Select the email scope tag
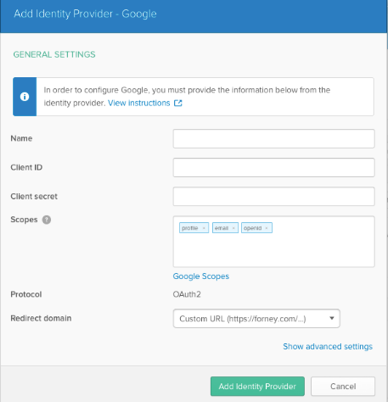This screenshot has height=402, width=388. pos(221,228)
